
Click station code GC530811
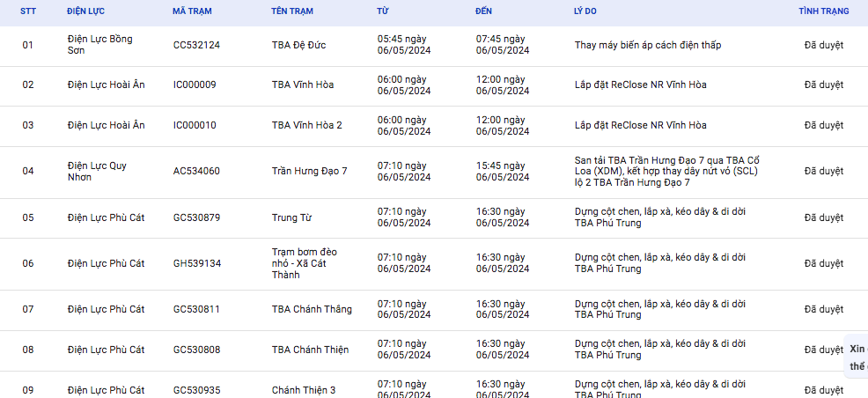[x=196, y=309]
